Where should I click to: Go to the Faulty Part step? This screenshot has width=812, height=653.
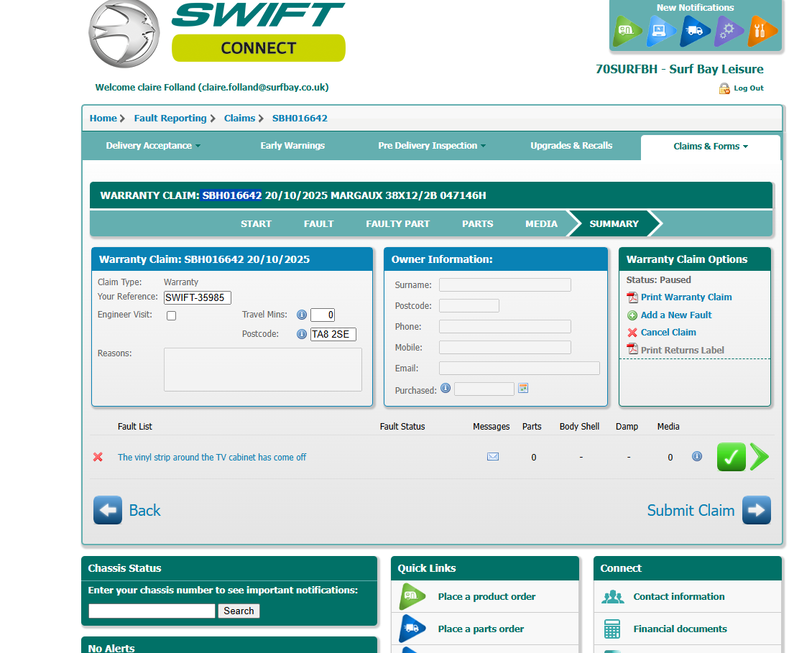pyautogui.click(x=397, y=223)
